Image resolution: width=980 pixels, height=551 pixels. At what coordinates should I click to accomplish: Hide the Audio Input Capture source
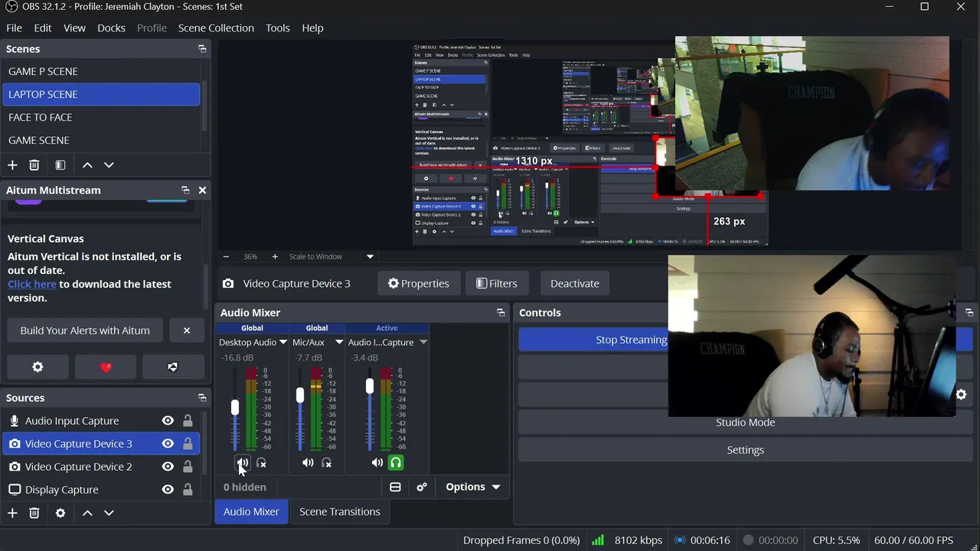click(168, 420)
